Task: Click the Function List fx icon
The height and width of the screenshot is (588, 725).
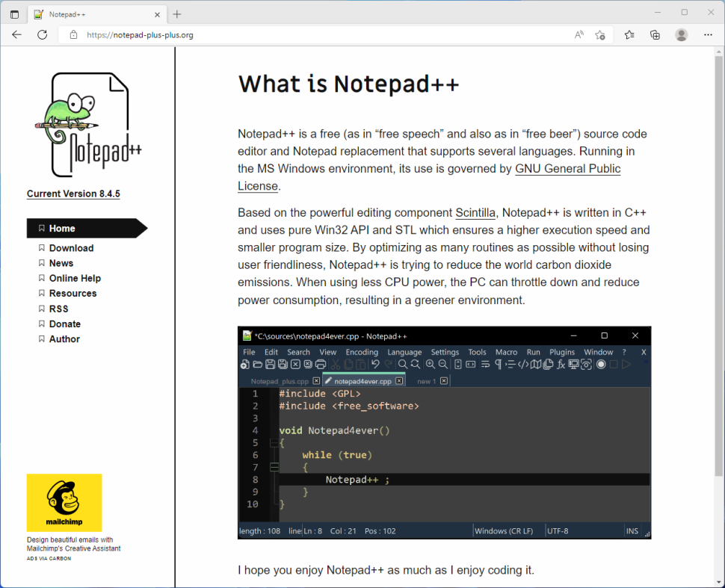Action: [x=561, y=365]
